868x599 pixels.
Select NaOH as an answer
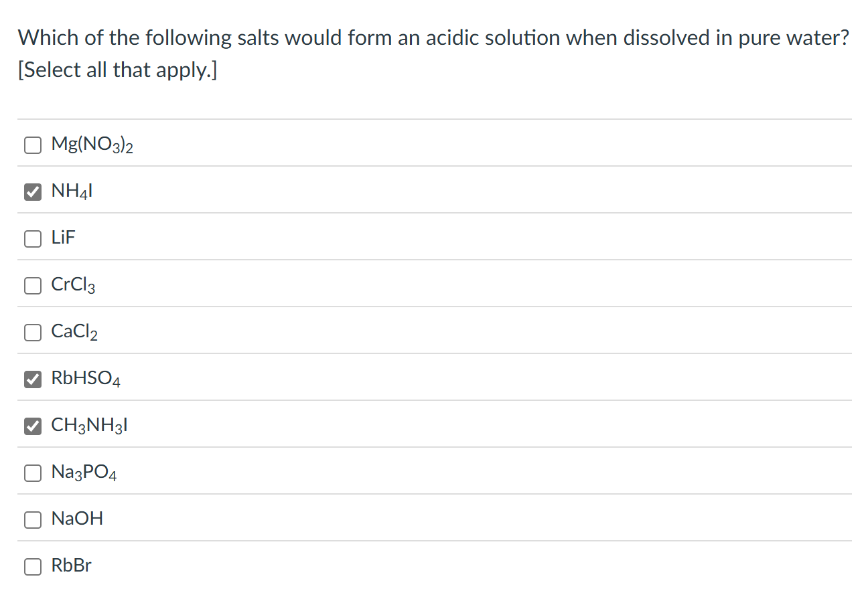(33, 519)
